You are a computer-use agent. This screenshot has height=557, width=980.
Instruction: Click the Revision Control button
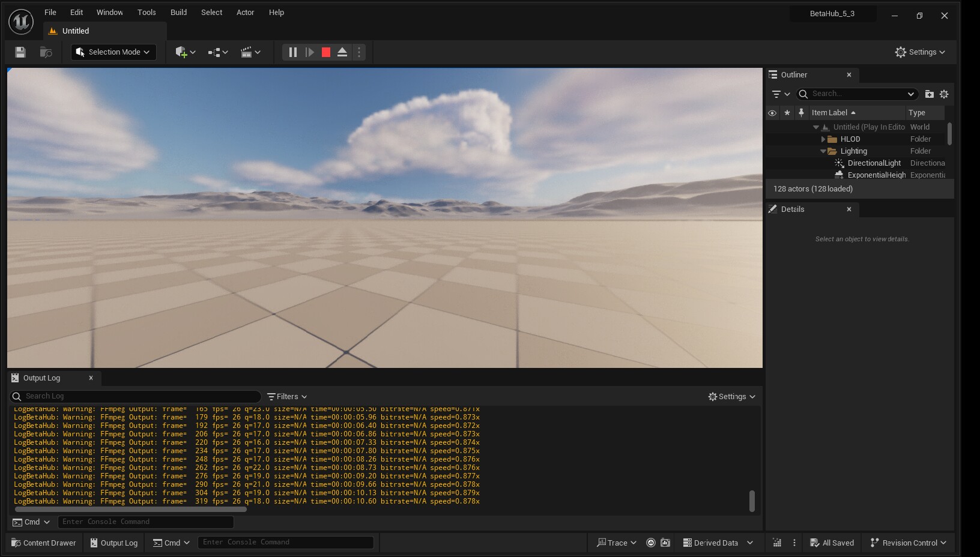point(909,543)
